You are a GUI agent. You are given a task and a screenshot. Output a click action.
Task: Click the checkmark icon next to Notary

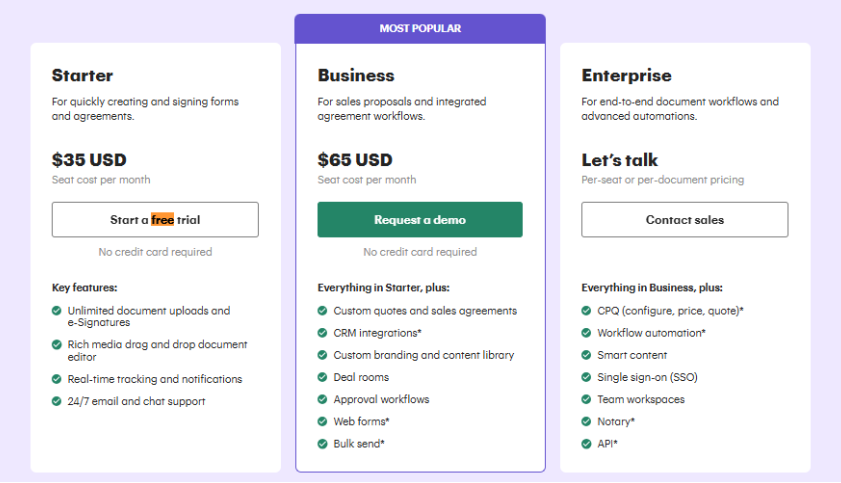click(x=587, y=421)
